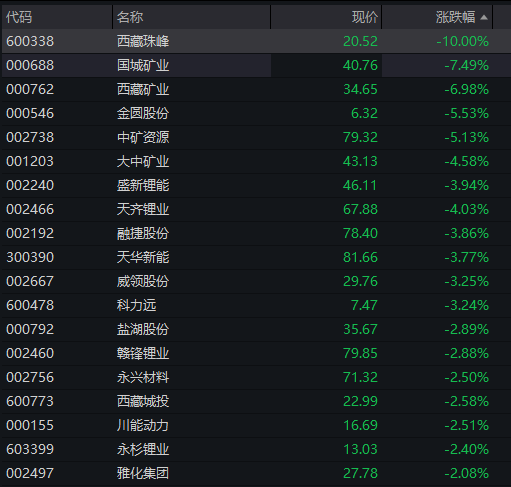Open the 盐湖股份 stock
This screenshot has height=487, width=511.
(143, 329)
